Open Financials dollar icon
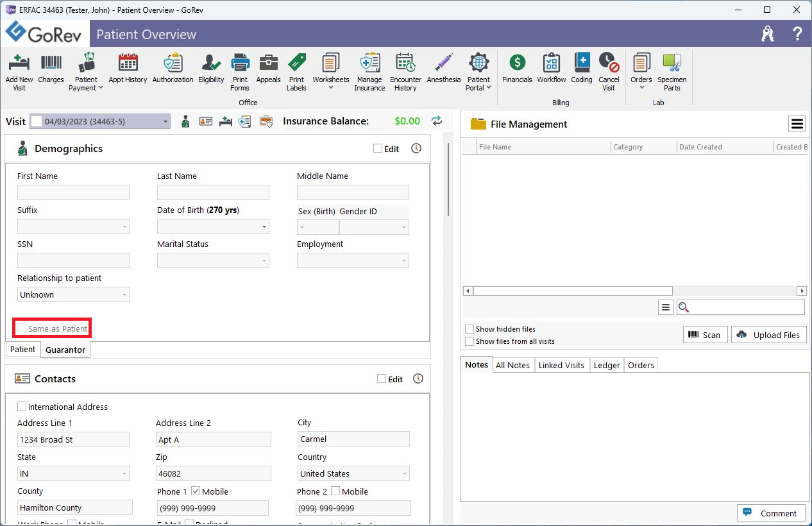 pos(517,68)
